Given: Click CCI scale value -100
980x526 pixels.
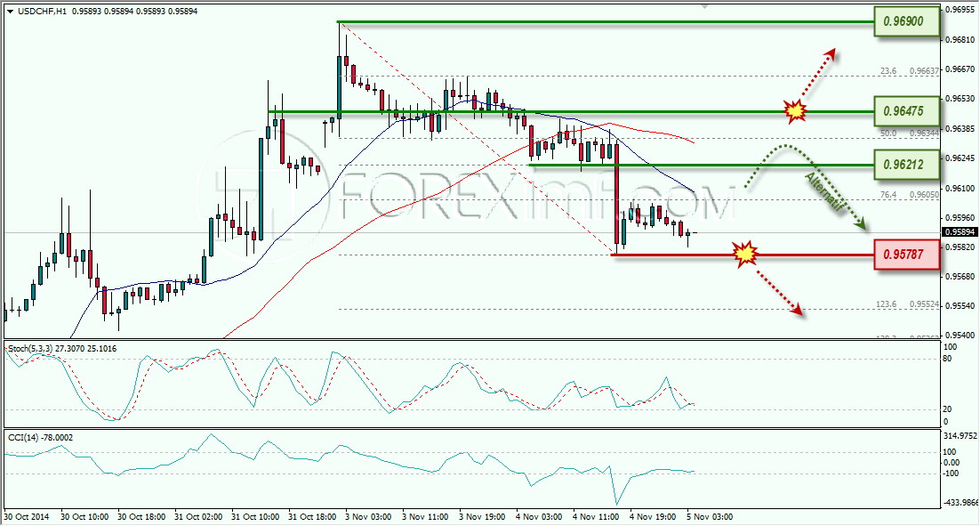Looking at the screenshot, I should [x=951, y=473].
